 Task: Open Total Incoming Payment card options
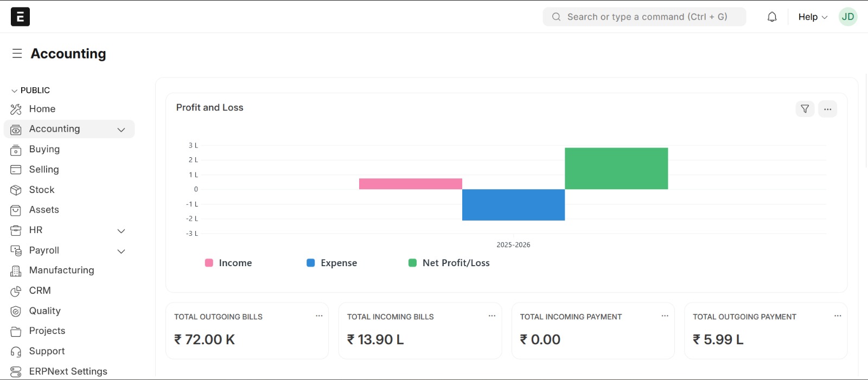pos(665,316)
